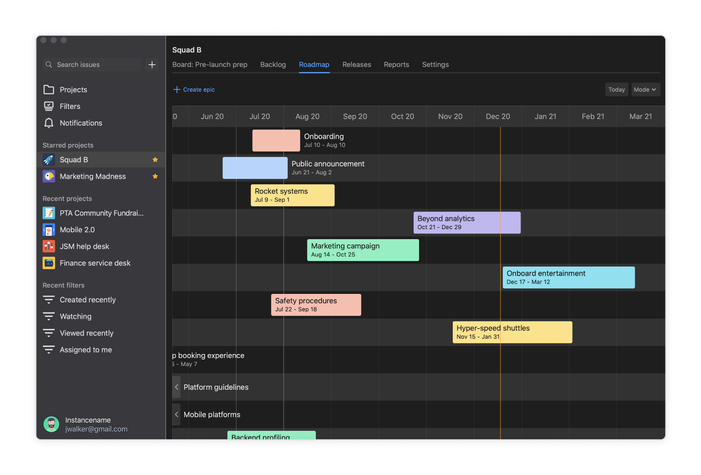This screenshot has width=701, height=475.
Task: Open the Projects sidebar link
Action: [x=73, y=90]
